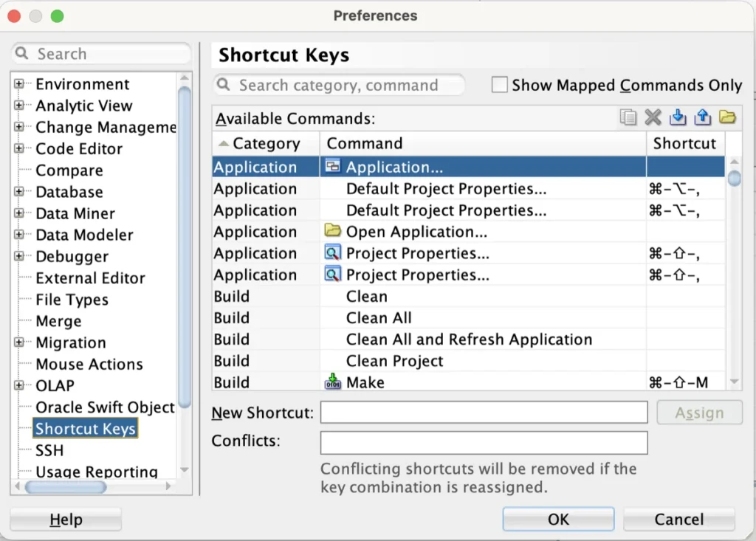Open File Types preferences

click(72, 300)
